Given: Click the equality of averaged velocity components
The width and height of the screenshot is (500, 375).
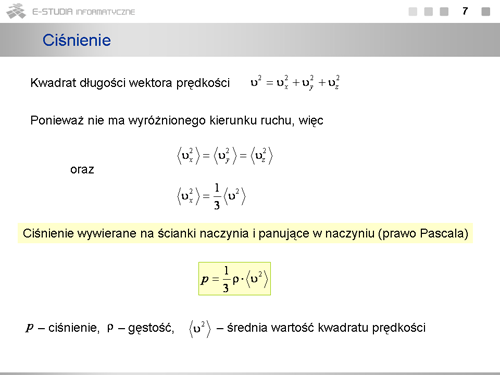Looking at the screenshot, I should point(225,156).
